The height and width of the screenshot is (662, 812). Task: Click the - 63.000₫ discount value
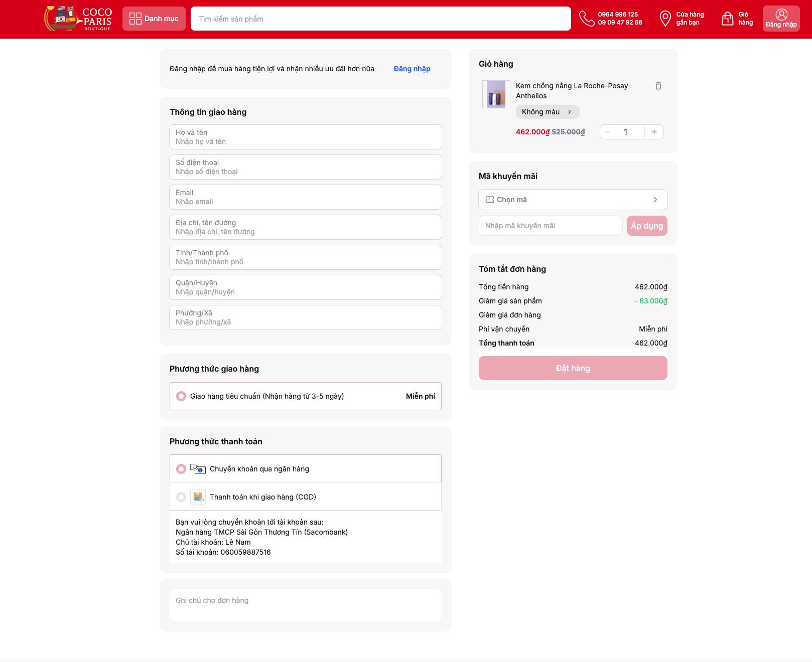click(650, 301)
